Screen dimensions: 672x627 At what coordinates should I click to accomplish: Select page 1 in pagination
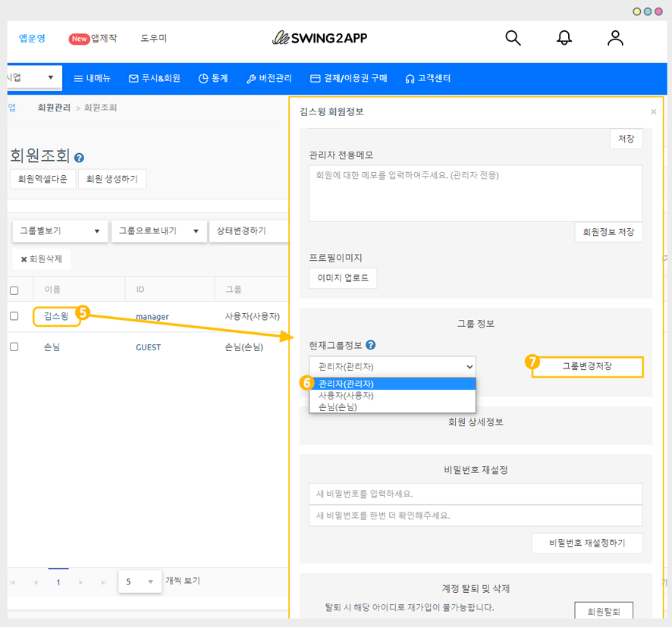[58, 582]
